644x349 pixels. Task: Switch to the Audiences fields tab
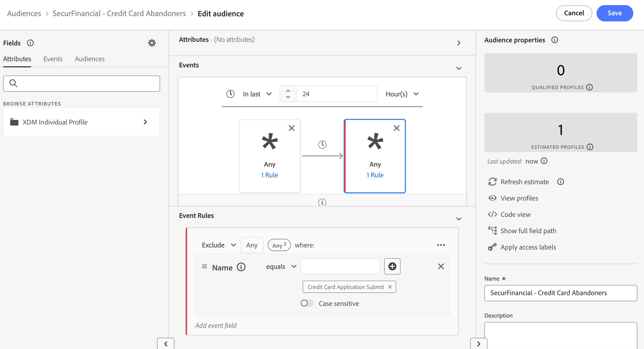(x=89, y=59)
